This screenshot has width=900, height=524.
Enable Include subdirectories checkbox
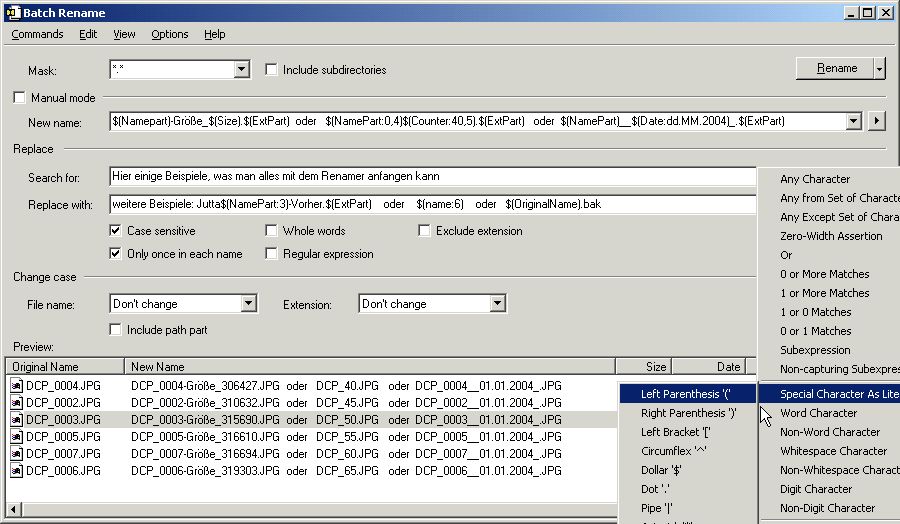pyautogui.click(x=271, y=69)
